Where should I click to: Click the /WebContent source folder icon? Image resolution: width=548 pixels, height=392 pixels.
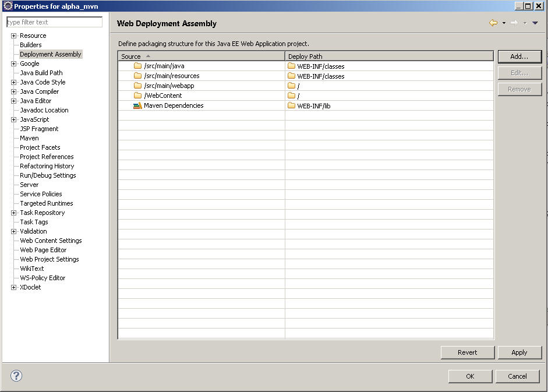137,96
